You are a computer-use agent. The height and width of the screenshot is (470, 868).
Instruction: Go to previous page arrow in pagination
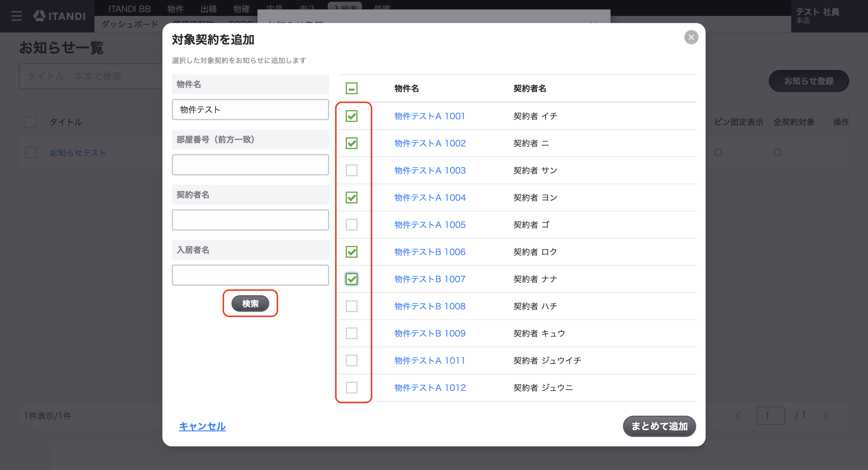tap(738, 416)
